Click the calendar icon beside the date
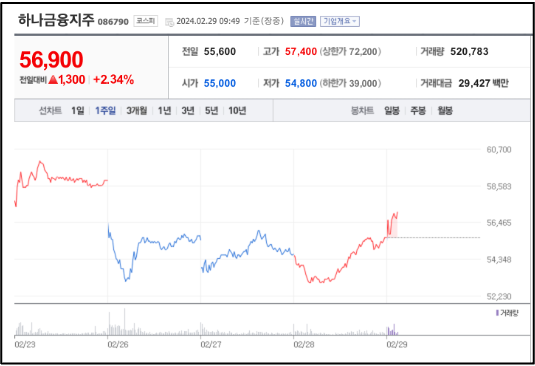 click(169, 22)
